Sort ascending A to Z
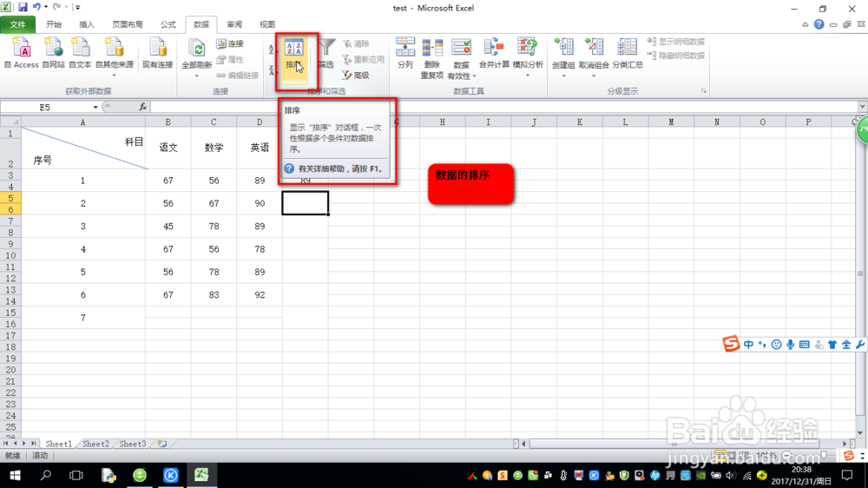The height and width of the screenshot is (488, 868). (271, 49)
